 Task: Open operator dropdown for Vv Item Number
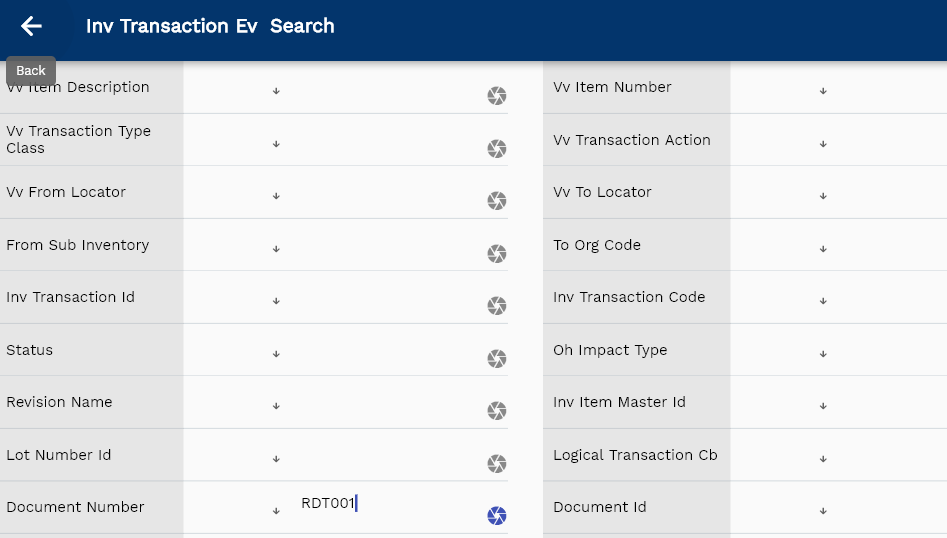(x=823, y=91)
